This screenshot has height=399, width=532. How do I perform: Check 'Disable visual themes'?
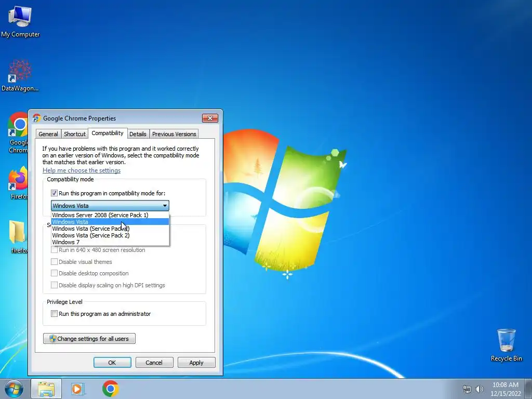(x=54, y=262)
